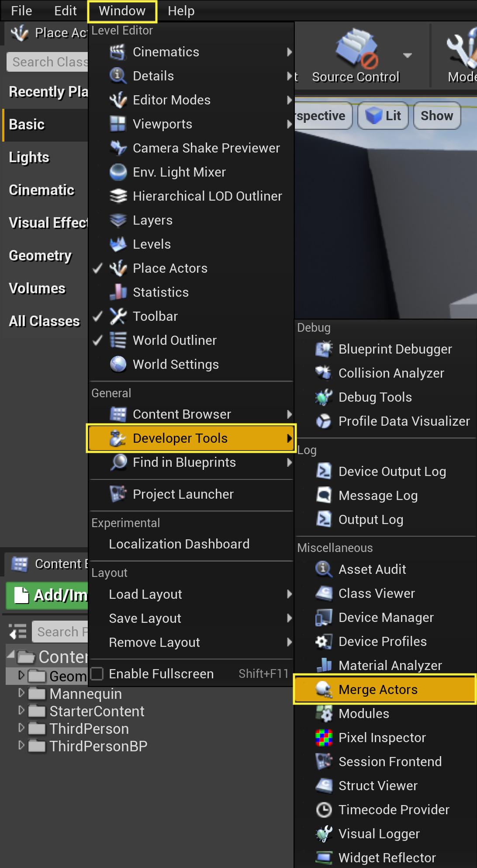Viewport: 477px width, 868px height.
Task: Select Merge Actors from Developer Tools
Action: click(x=385, y=690)
